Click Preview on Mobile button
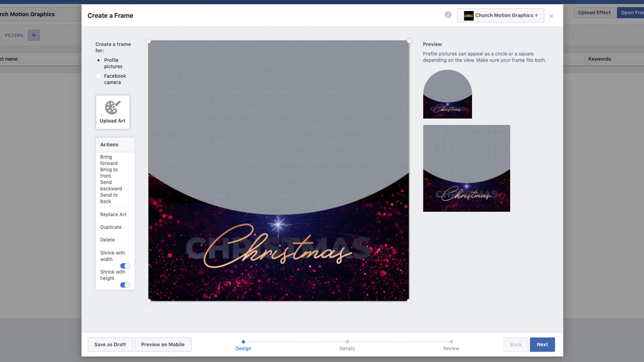The image size is (644, 362). pos(163,345)
